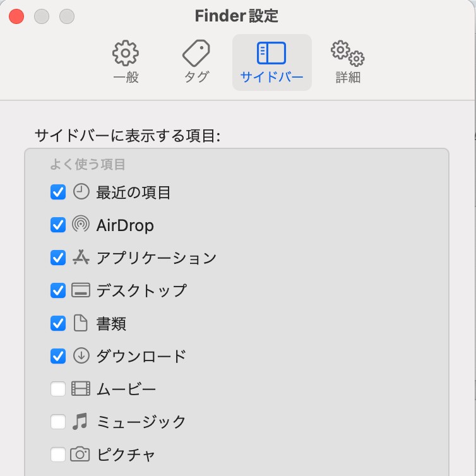
Task: Click the ミュージック label text
Action: tap(141, 422)
